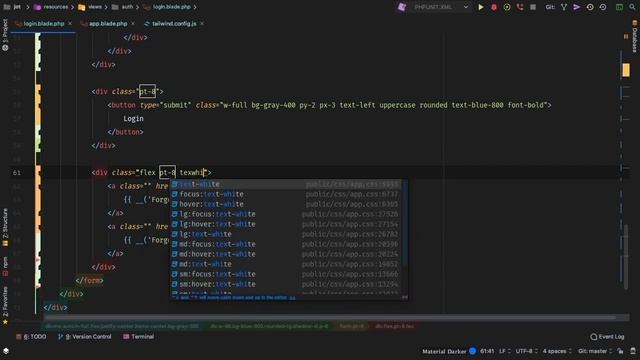Click the green Run button
This screenshot has height=360, width=640.
click(481, 7)
